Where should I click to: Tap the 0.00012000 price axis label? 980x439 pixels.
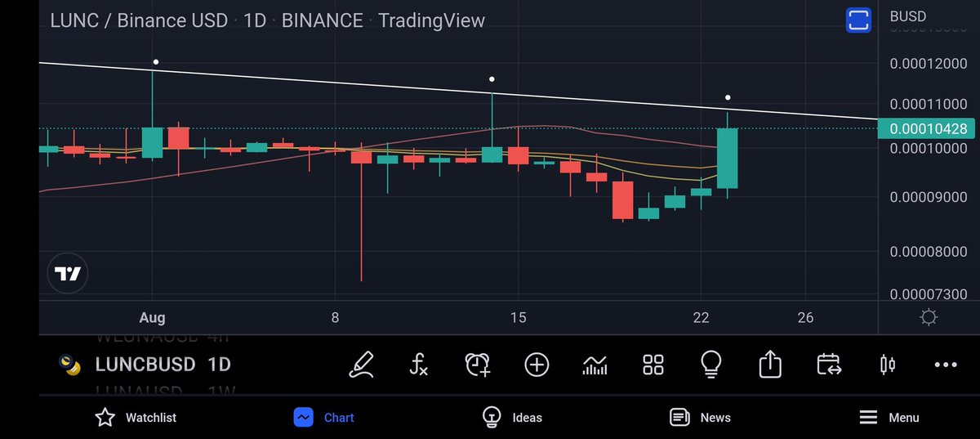point(929,65)
